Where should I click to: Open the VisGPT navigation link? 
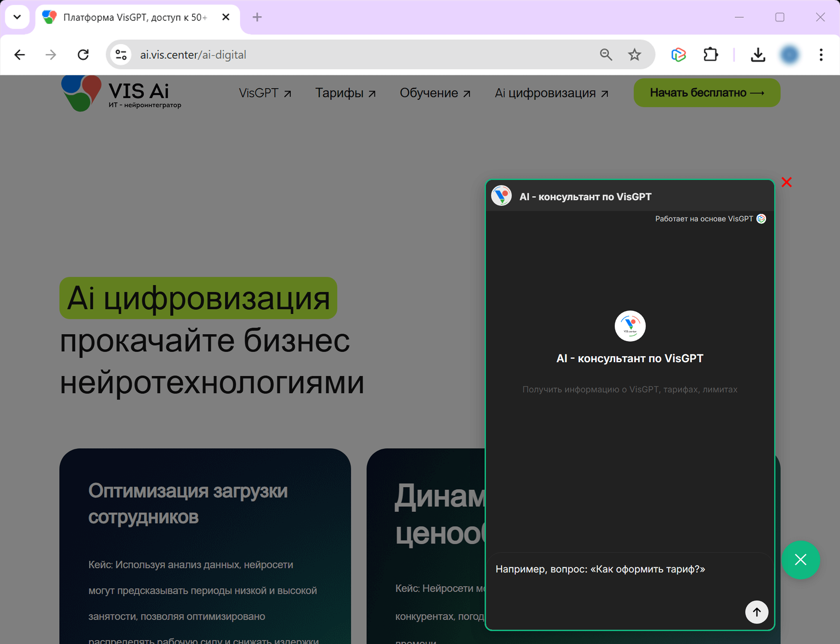pyautogui.click(x=265, y=93)
